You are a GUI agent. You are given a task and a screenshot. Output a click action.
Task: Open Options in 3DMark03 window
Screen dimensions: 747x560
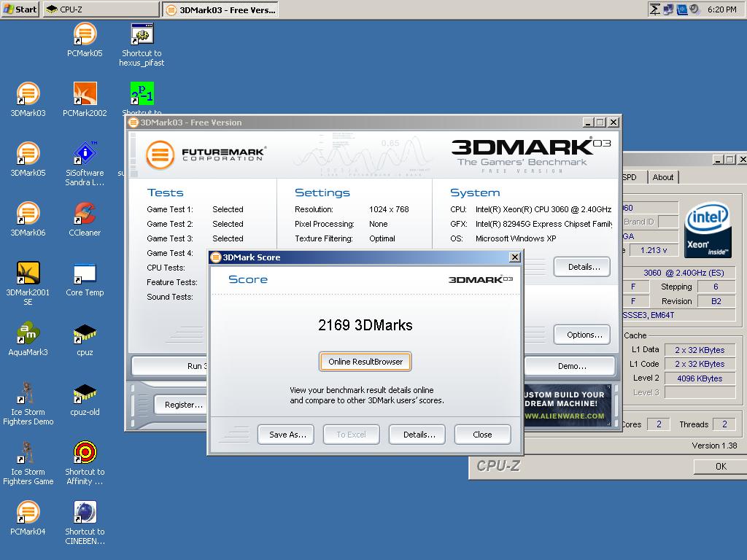(x=582, y=335)
